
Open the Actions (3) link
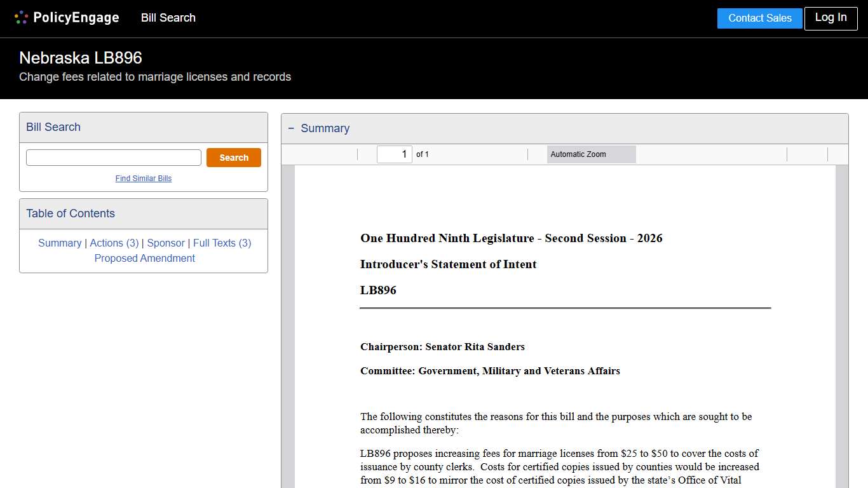(114, 243)
